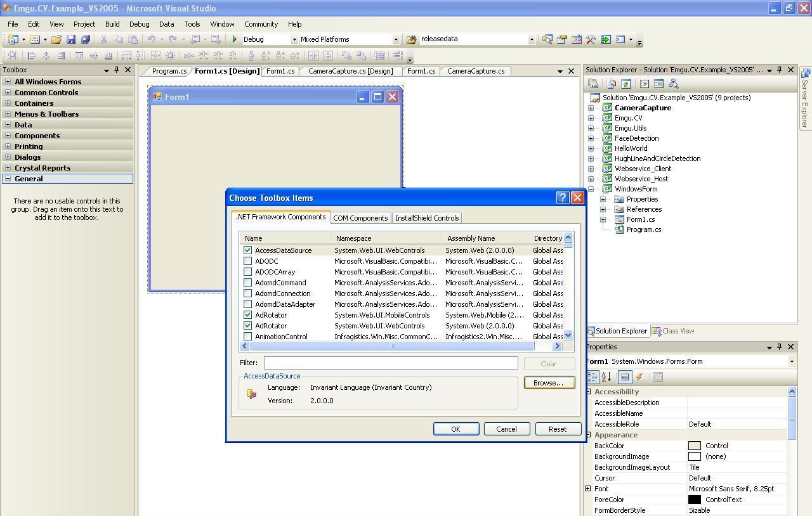This screenshot has width=812, height=516.
Task: Switch to the Class View tab
Action: pos(673,331)
